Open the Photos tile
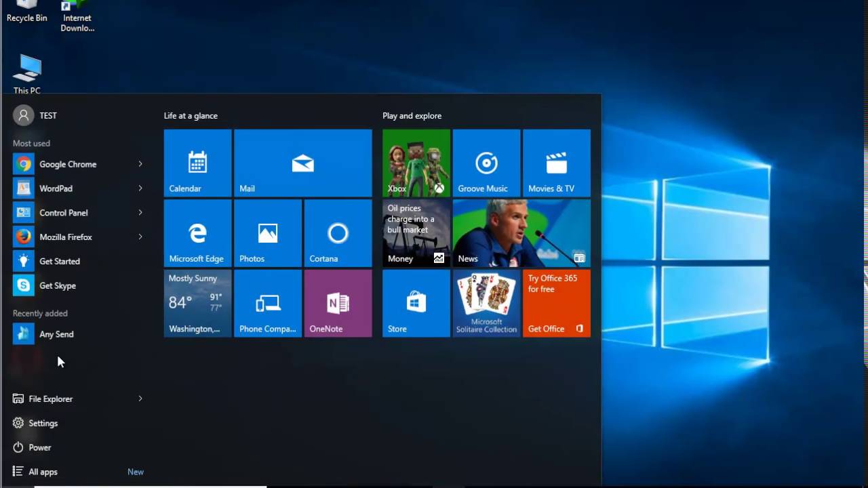The width and height of the screenshot is (868, 488). pos(268,233)
